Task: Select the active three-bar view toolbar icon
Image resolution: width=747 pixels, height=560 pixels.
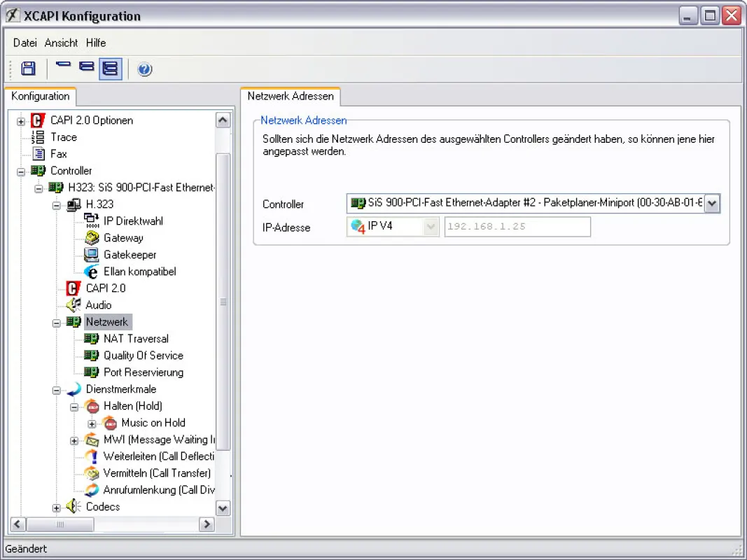Action: click(111, 69)
